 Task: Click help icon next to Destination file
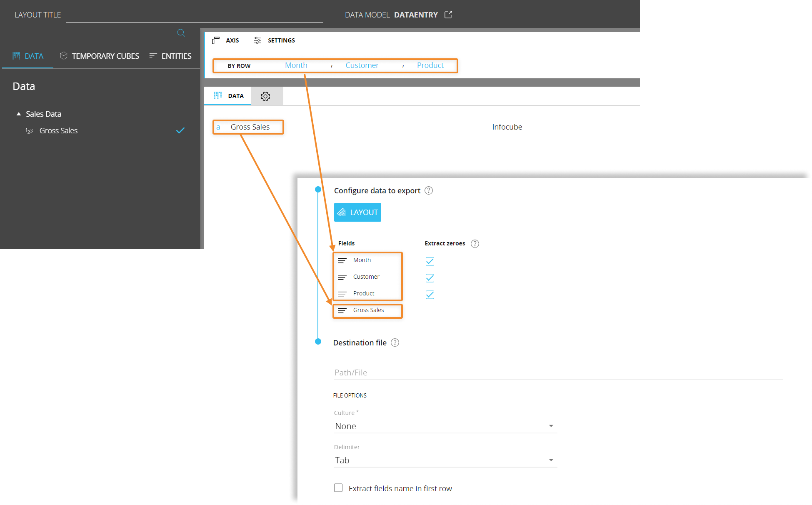pos(395,342)
